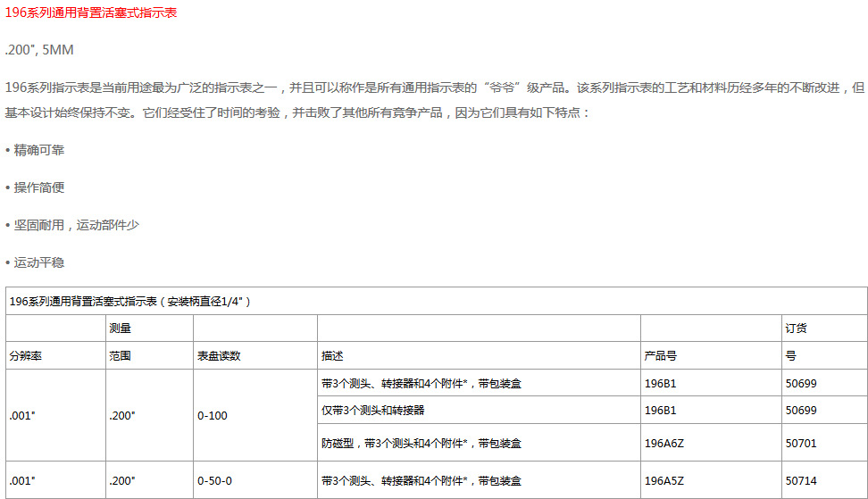The width and height of the screenshot is (868, 499).
Task: Click the bullet 运动平稳
Action: 38,262
